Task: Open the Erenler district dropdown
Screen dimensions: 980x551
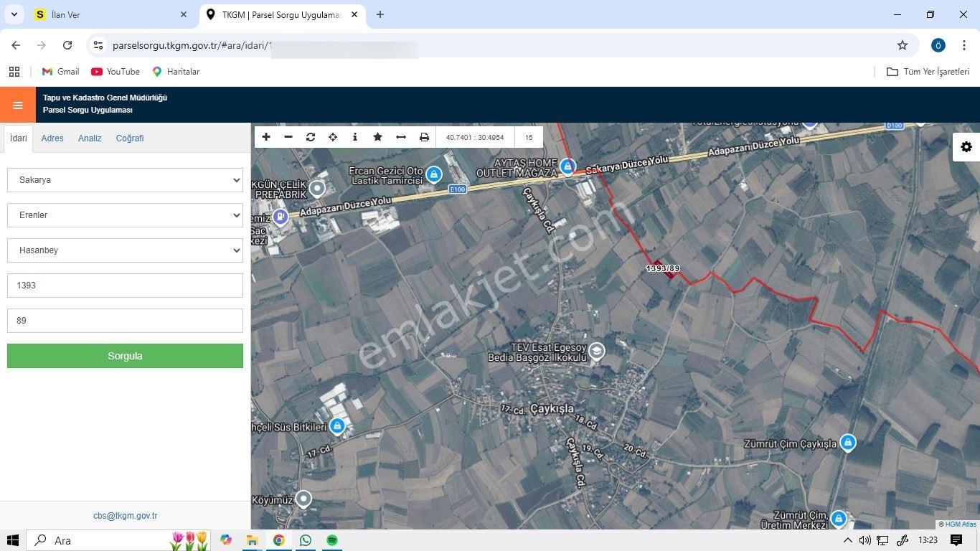Action: tap(125, 215)
